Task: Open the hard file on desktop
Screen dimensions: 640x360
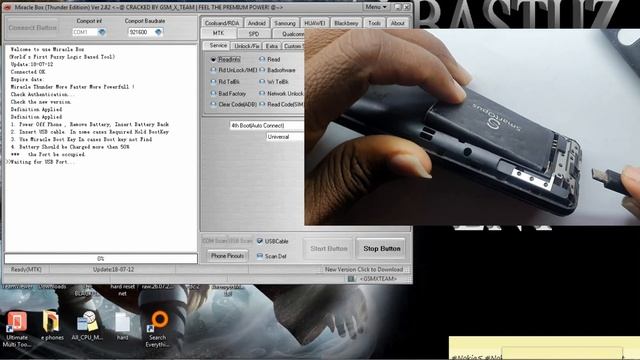Action: tap(122, 326)
